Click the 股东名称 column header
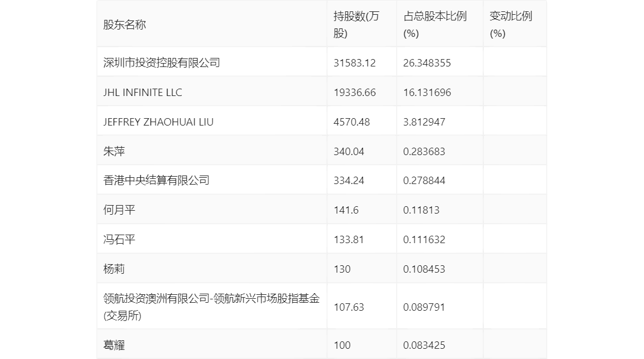The width and height of the screenshot is (644, 359). tap(124, 24)
